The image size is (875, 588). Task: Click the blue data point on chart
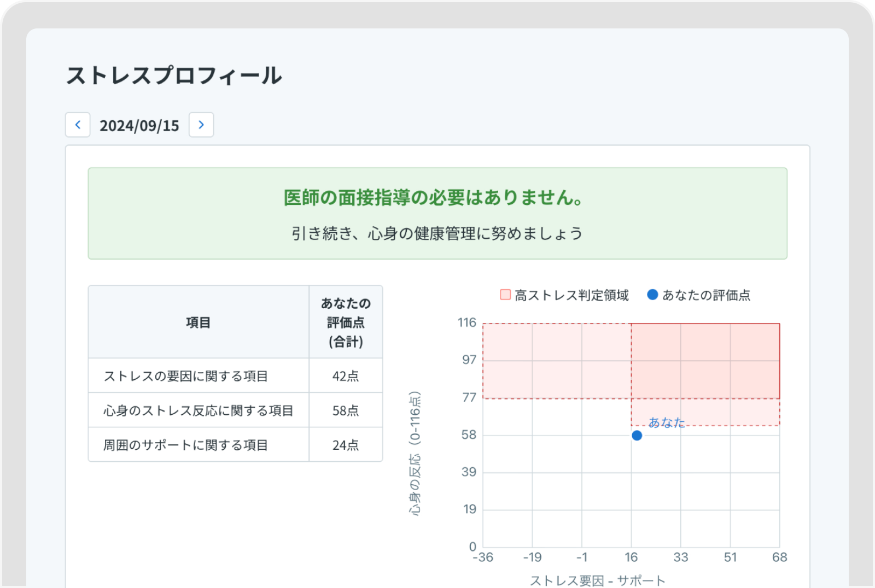(x=637, y=436)
